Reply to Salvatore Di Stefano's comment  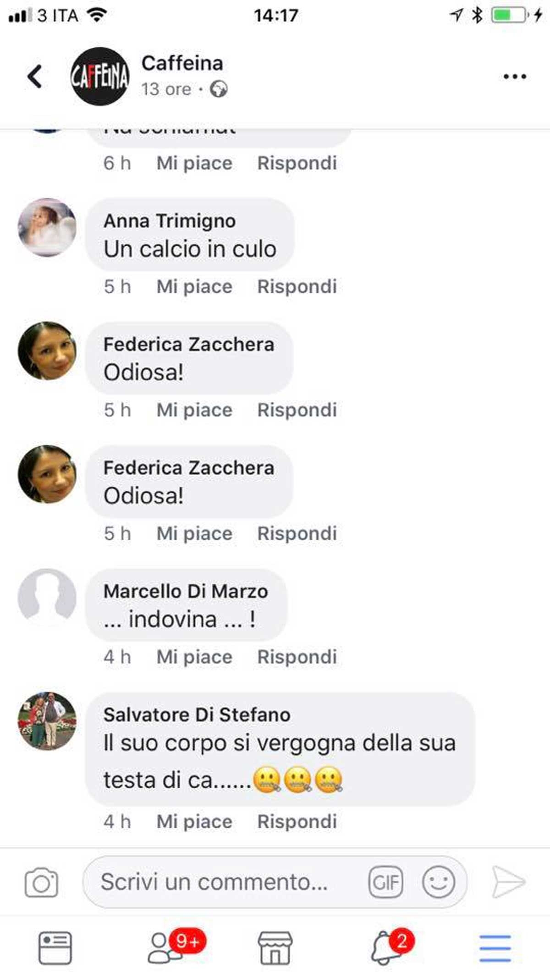pyautogui.click(x=297, y=822)
